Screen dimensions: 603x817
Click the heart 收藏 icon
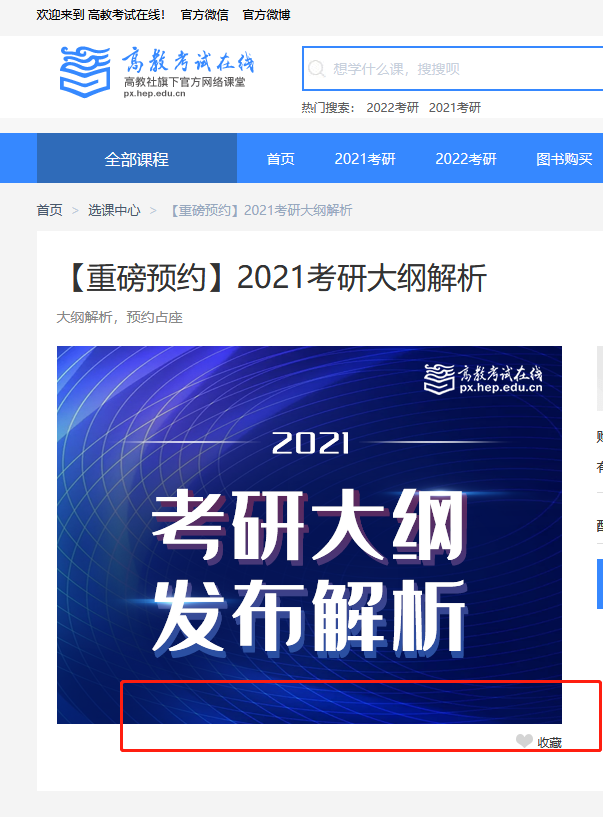click(524, 740)
